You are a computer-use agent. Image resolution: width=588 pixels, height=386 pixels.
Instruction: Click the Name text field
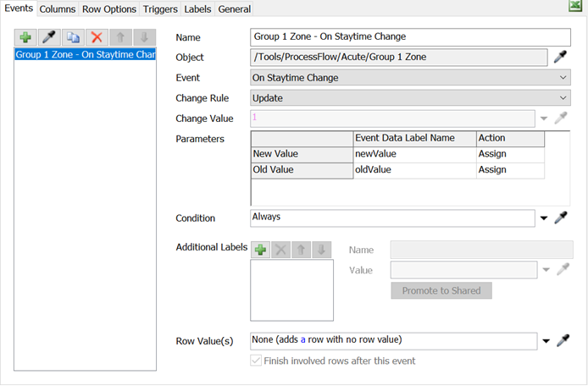[x=411, y=37]
